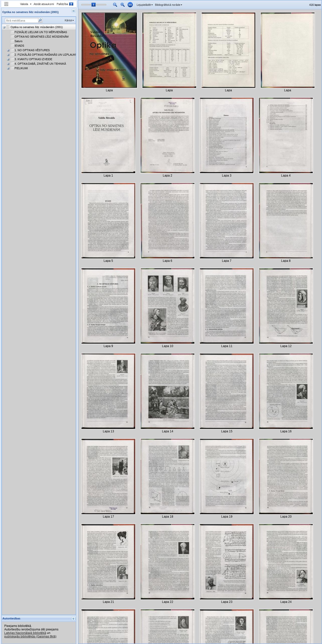Select Saturs in the contents tree
The image size is (322, 644).
[18, 41]
